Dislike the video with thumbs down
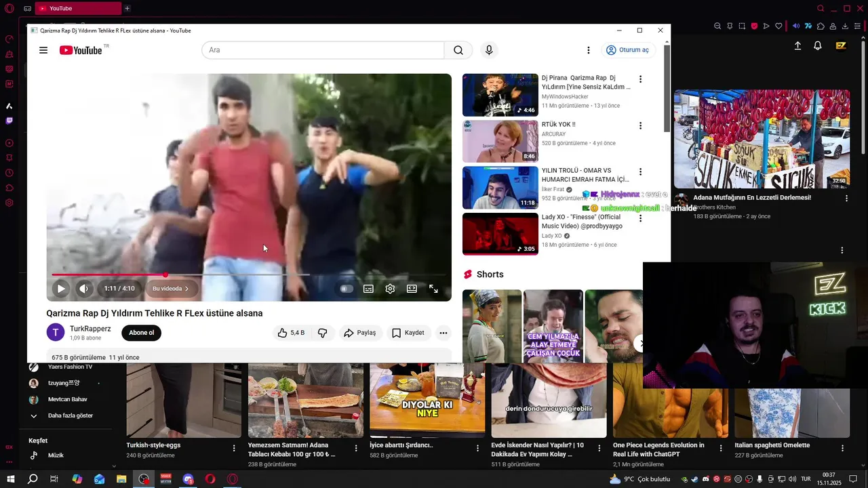This screenshot has height=488, width=868. click(323, 333)
